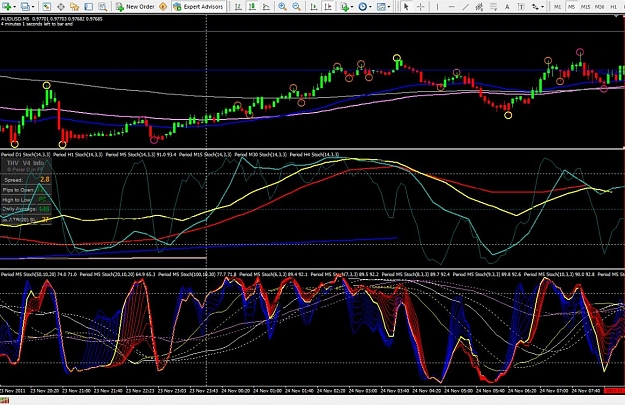625x405 pixels.
Task: Click the 'THV V4 Info' panel heading
Action: [26, 163]
